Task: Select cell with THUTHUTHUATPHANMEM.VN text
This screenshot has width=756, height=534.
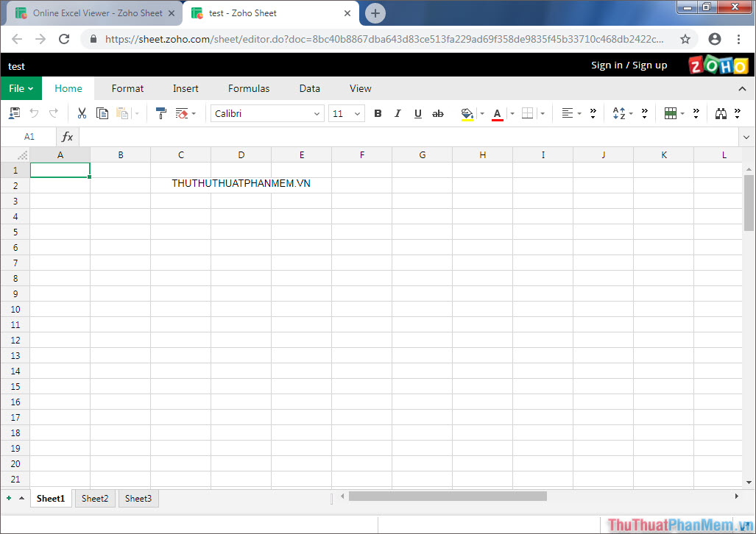Action: (x=241, y=184)
